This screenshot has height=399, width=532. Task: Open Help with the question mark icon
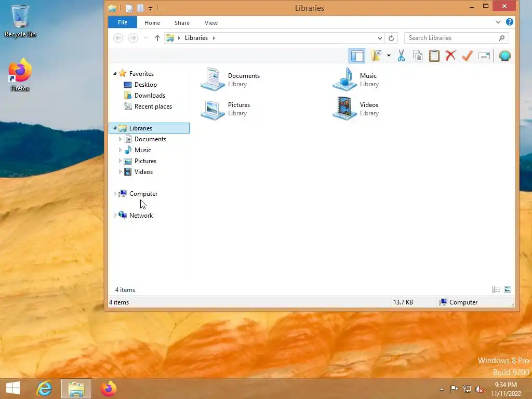point(509,22)
